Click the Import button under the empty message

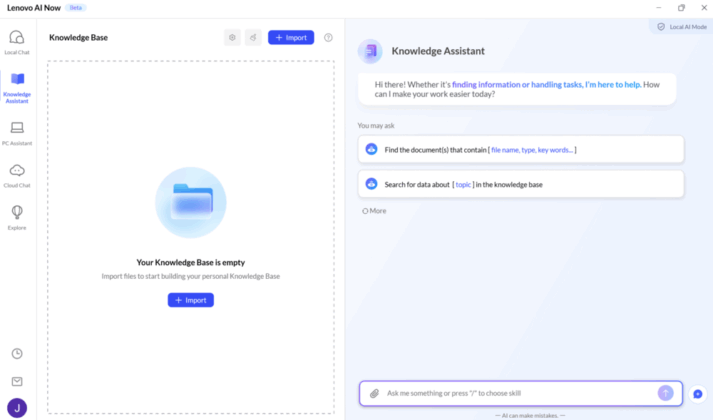[191, 300]
